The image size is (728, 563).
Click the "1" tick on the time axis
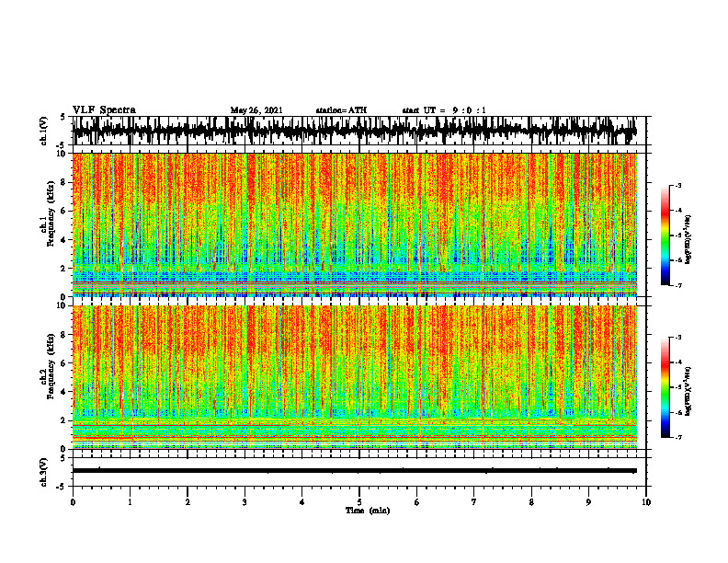[130, 502]
